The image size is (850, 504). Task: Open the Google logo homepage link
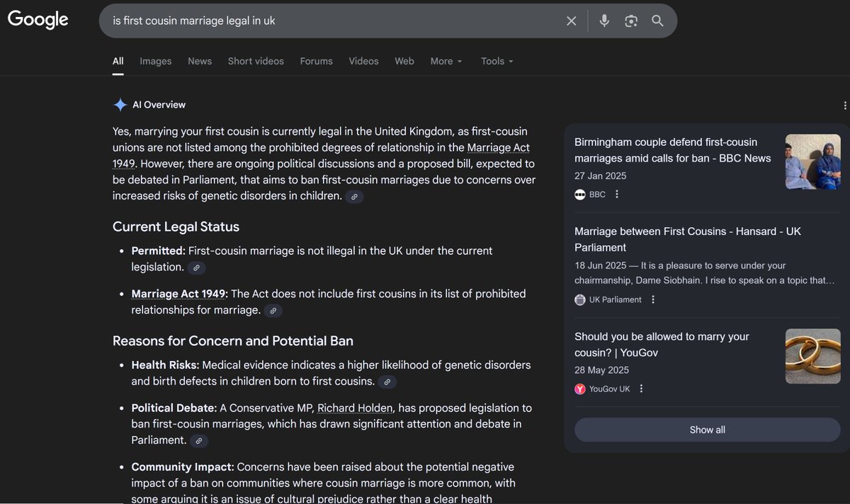[x=38, y=19]
